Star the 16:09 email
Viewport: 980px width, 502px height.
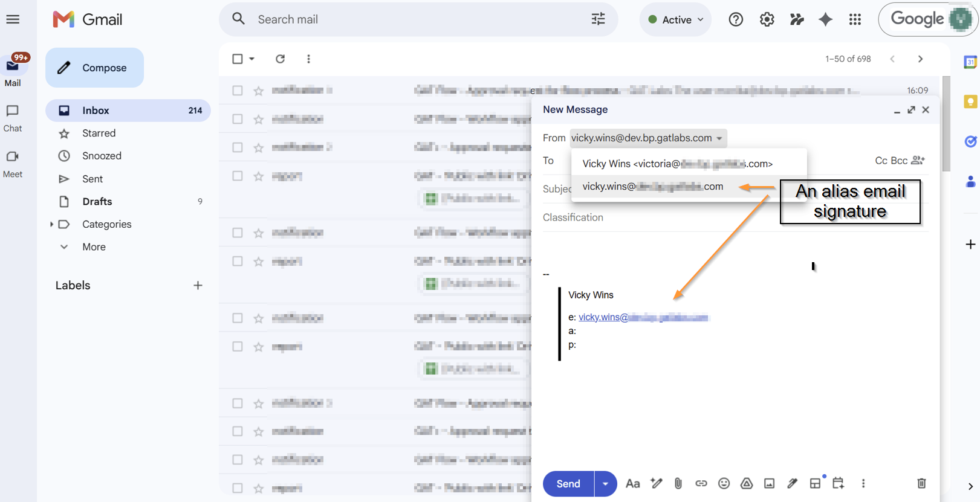(x=259, y=91)
